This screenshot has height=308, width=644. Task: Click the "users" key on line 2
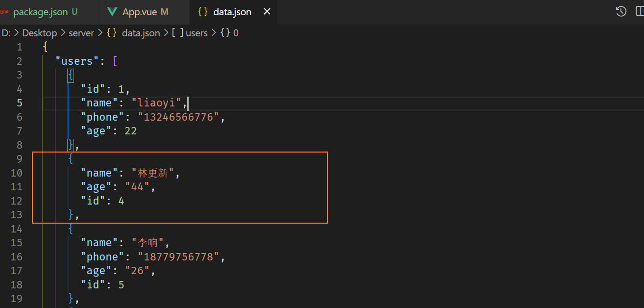click(77, 61)
